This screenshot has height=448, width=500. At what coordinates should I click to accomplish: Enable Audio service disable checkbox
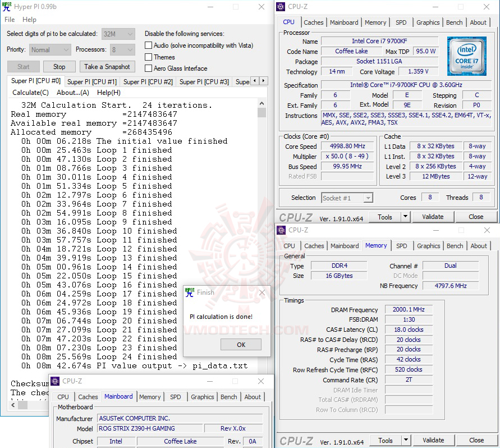point(148,45)
